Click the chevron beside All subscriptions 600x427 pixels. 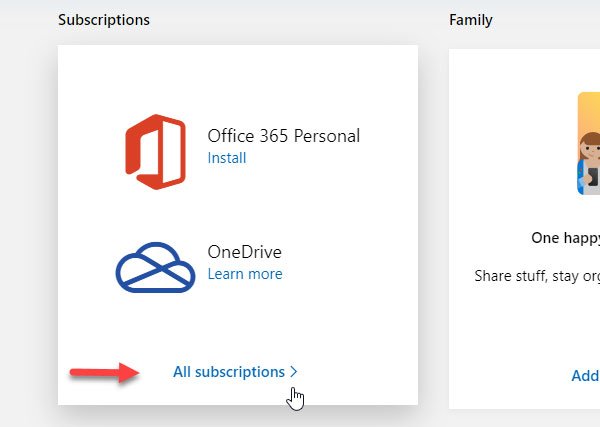coord(294,372)
